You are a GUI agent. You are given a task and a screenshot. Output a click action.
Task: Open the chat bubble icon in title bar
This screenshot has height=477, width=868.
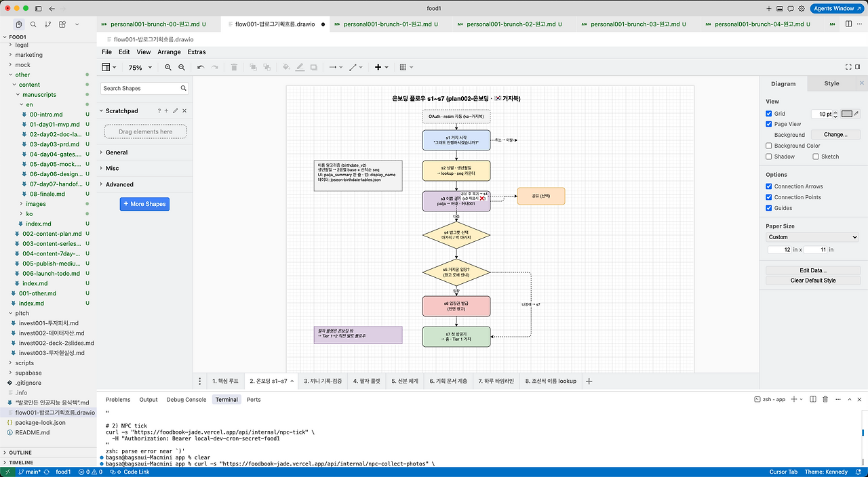pyautogui.click(x=791, y=8)
